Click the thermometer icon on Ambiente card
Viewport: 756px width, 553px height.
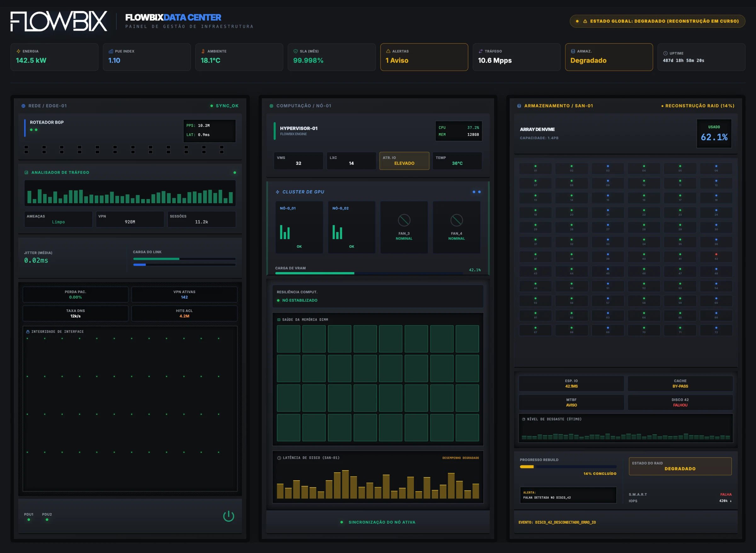pos(203,51)
